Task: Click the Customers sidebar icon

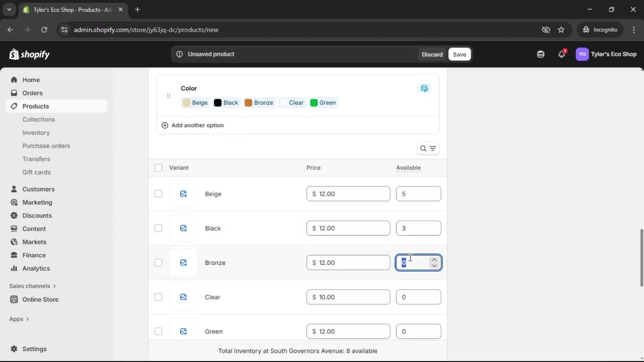Action: (x=14, y=189)
